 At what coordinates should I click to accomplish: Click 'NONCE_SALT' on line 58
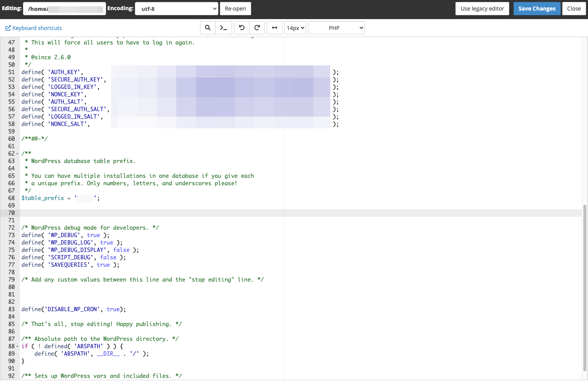pos(67,124)
